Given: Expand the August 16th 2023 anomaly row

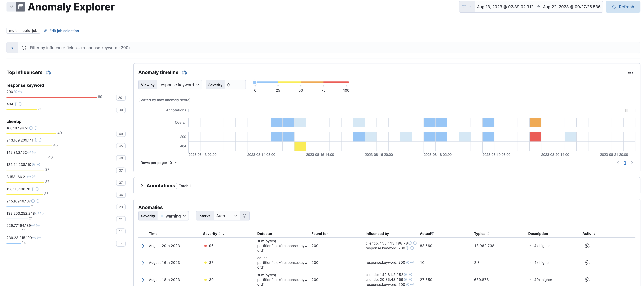Looking at the screenshot, I should [x=143, y=263].
